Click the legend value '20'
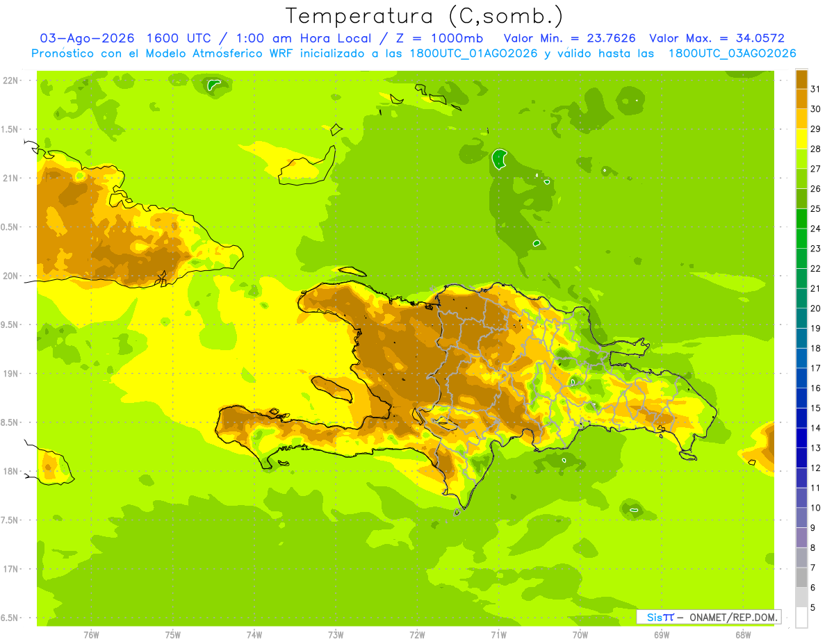Screen dimensions: 834x644 coord(816,308)
